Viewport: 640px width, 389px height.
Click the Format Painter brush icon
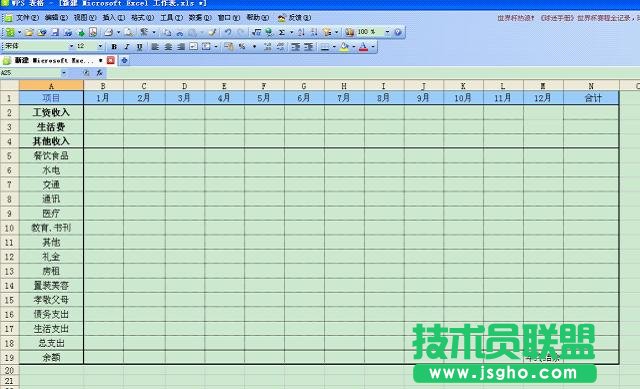coord(212,32)
